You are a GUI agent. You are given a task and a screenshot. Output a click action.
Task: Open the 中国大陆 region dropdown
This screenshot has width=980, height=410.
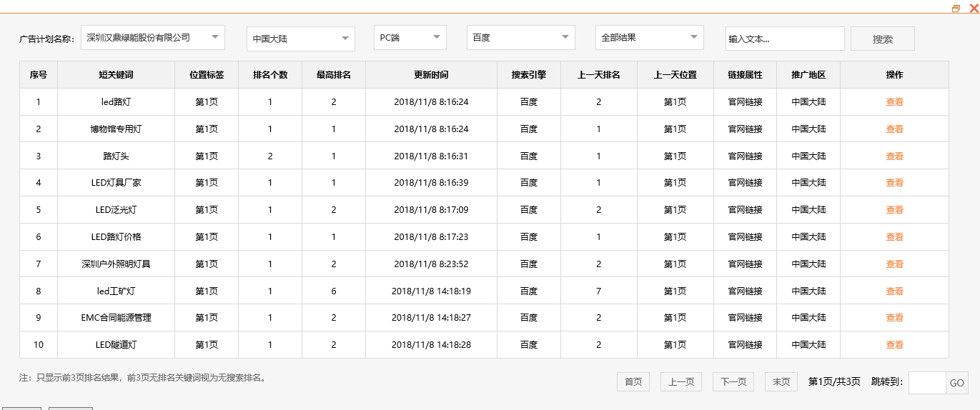pyautogui.click(x=301, y=39)
